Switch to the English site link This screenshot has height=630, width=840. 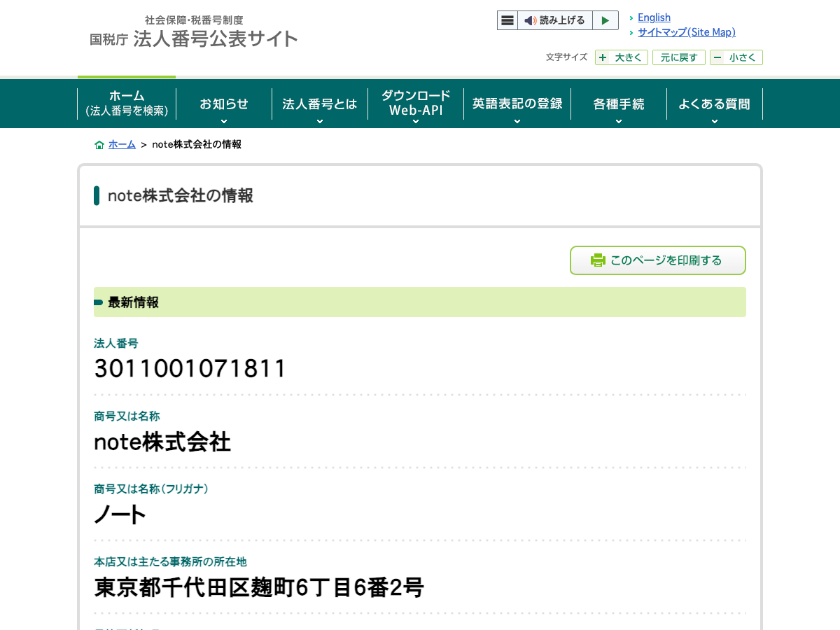point(654,17)
